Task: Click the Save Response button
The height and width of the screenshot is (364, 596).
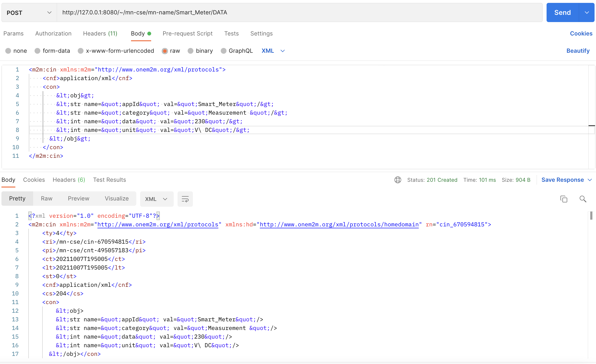Action: [563, 180]
